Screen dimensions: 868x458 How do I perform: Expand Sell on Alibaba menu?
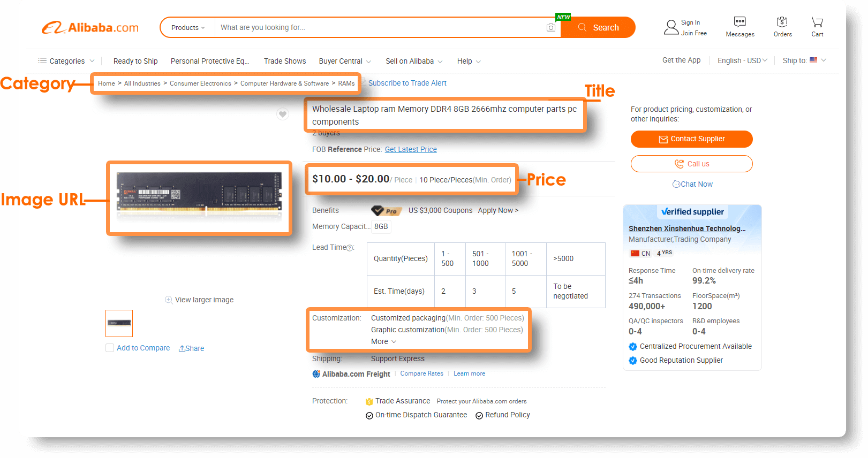(414, 61)
